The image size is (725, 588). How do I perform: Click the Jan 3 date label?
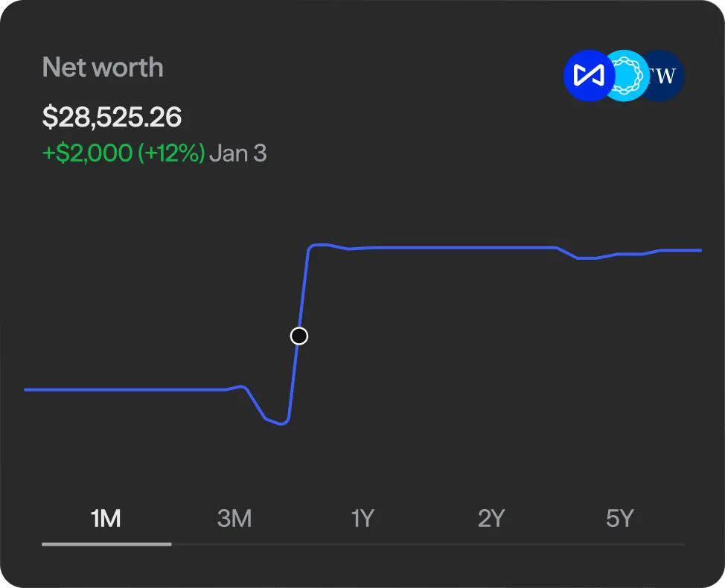pos(238,153)
